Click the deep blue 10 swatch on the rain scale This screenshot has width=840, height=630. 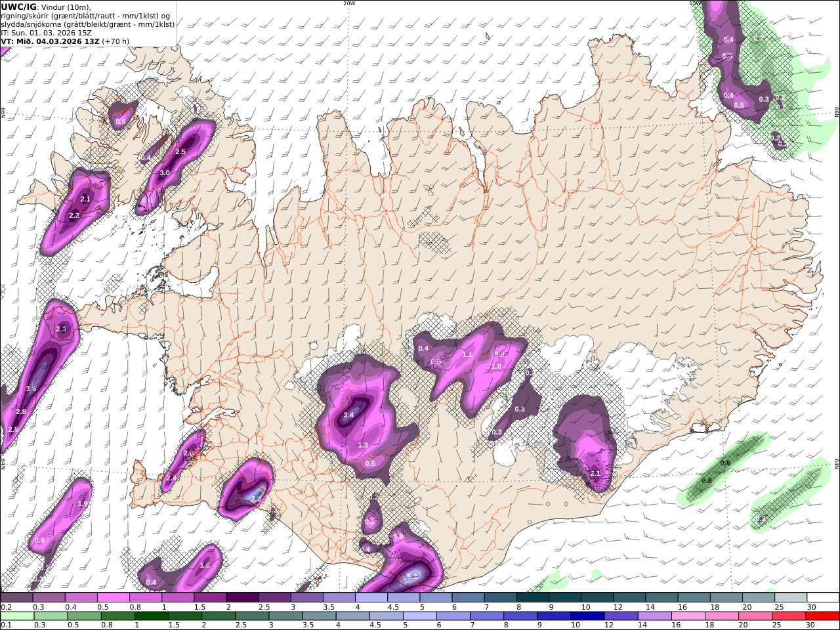tap(587, 616)
